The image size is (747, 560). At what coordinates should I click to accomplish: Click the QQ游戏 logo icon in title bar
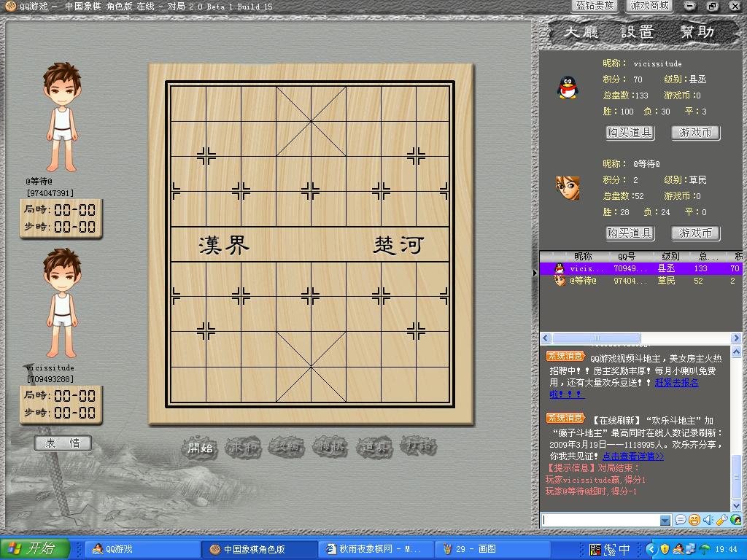click(10, 6)
